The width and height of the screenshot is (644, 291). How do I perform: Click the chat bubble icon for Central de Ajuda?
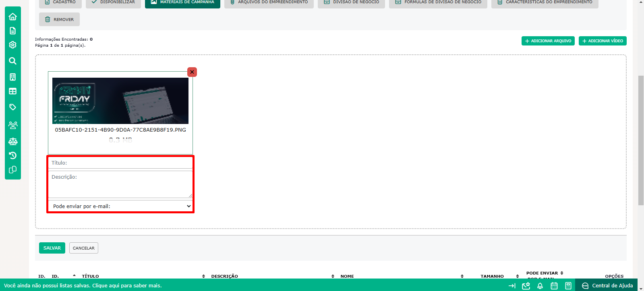(x=585, y=286)
